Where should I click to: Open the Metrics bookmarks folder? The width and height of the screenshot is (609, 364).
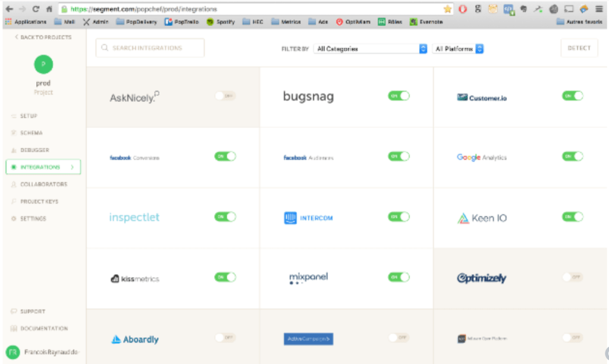[x=286, y=22]
